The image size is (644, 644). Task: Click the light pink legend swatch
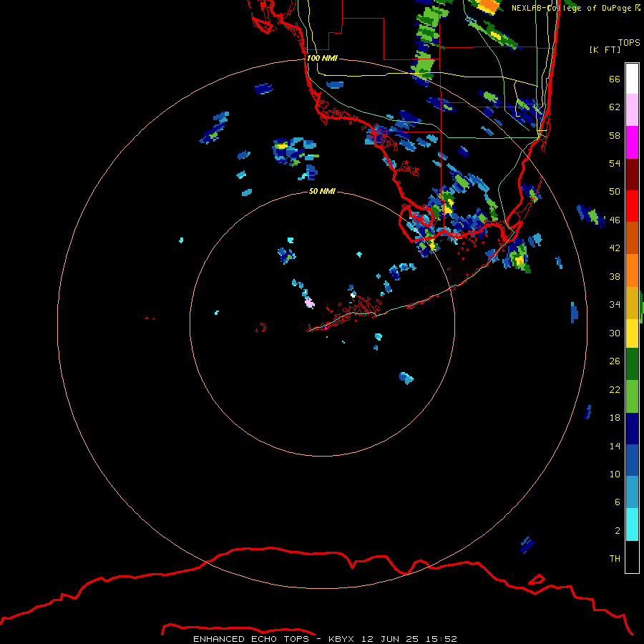pyautogui.click(x=632, y=110)
